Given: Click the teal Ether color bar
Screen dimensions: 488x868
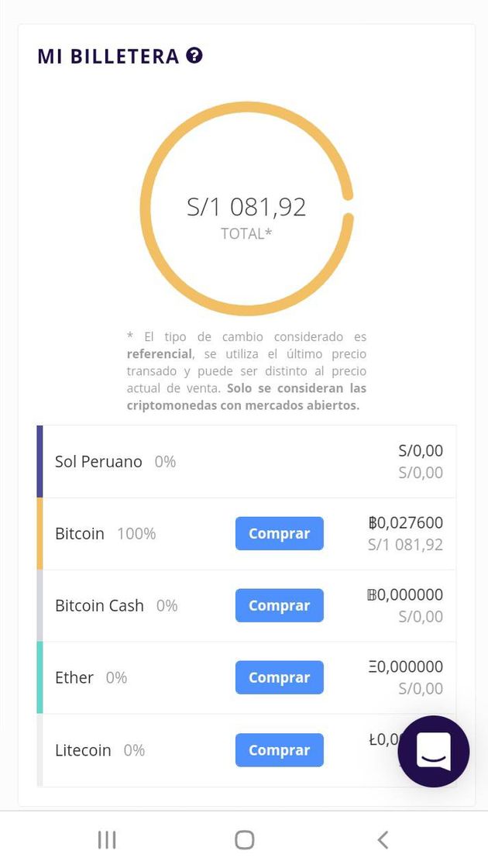Looking at the screenshot, I should 40,677.
